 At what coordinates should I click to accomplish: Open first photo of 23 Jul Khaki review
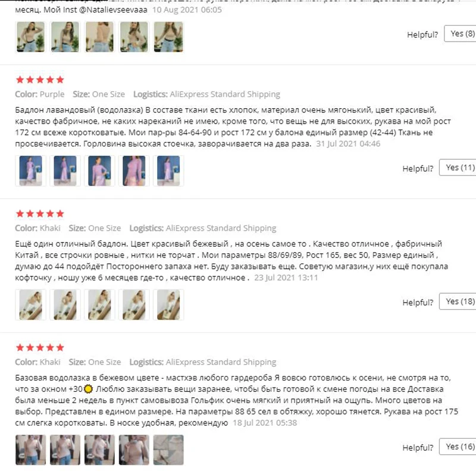pyautogui.click(x=31, y=305)
